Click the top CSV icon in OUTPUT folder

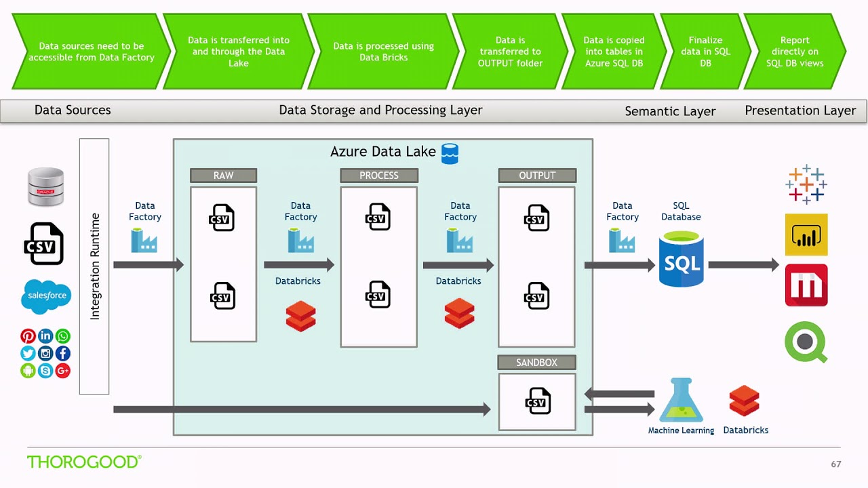point(537,218)
